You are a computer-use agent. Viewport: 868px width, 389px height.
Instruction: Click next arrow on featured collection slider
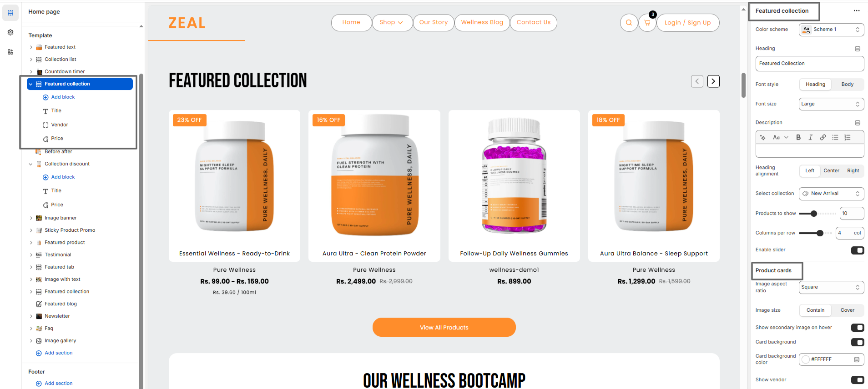click(713, 81)
